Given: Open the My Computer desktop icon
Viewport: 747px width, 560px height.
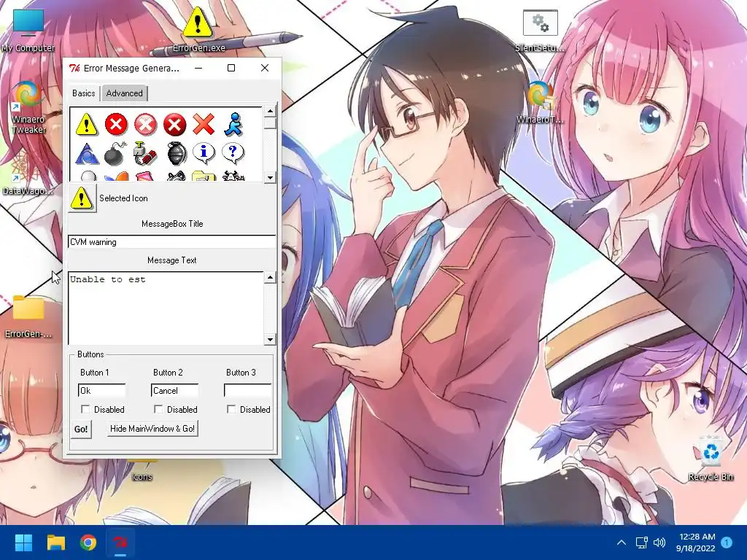Looking at the screenshot, I should click(x=28, y=29).
